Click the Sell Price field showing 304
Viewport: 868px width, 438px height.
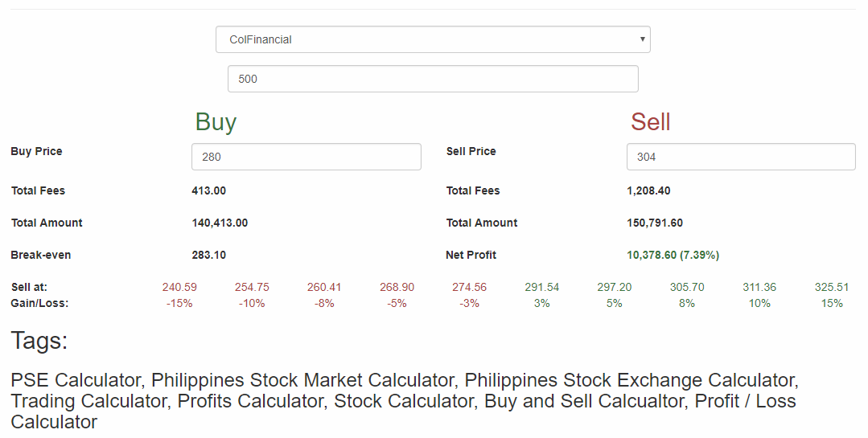(x=741, y=157)
